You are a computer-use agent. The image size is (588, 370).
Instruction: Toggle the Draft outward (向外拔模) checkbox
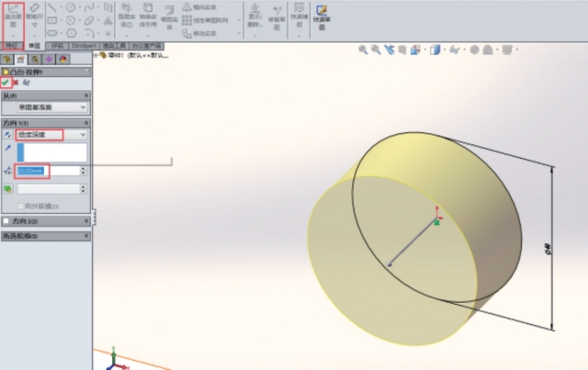tap(20, 207)
